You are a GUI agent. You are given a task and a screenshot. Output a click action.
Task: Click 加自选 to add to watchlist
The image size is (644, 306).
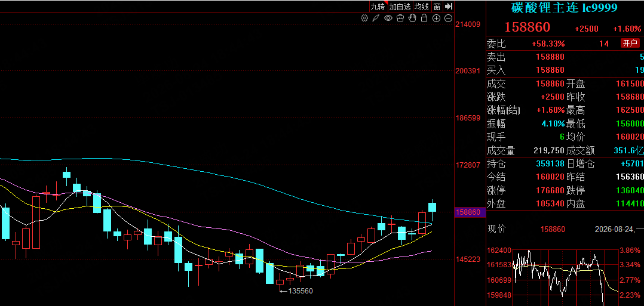pyautogui.click(x=400, y=7)
